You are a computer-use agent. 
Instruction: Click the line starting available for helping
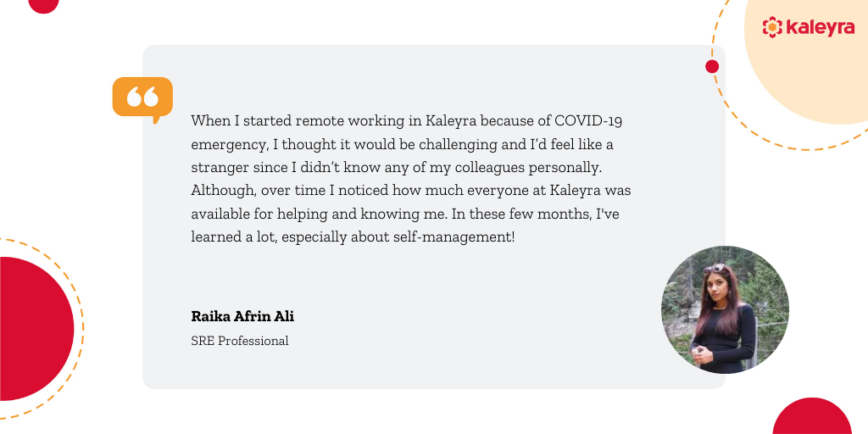(x=405, y=214)
